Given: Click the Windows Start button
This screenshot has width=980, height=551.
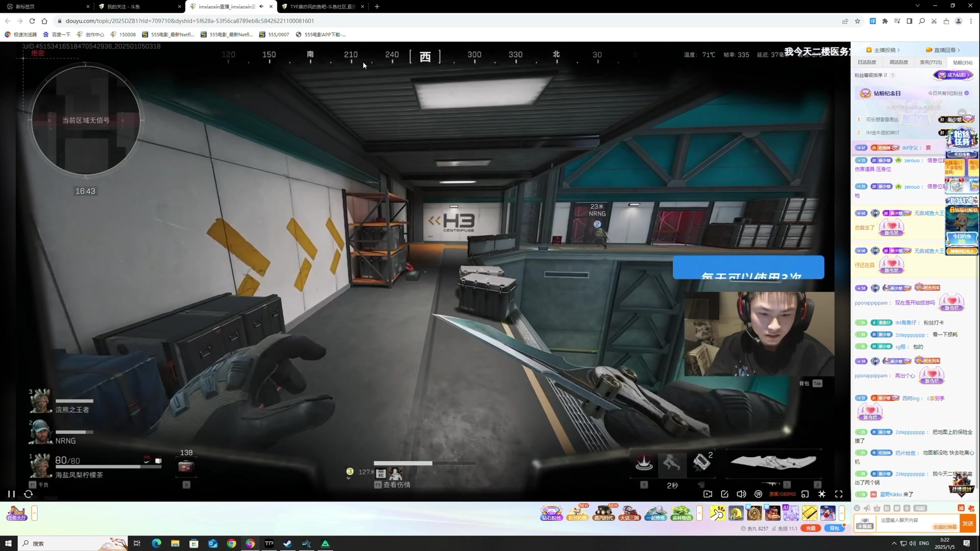Looking at the screenshot, I should point(8,543).
